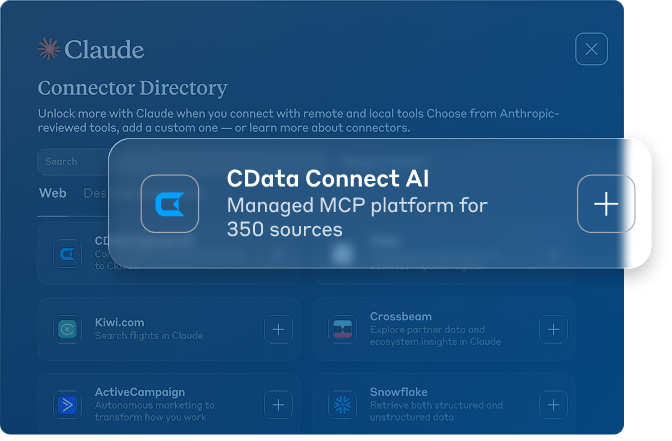Add the Snowflake connector with plus
672x441 pixels.
553,405
